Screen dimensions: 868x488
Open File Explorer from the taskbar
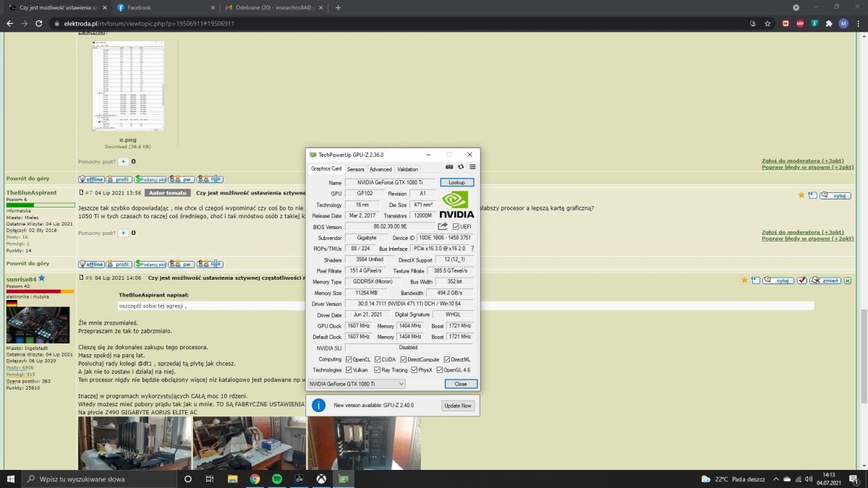click(232, 479)
